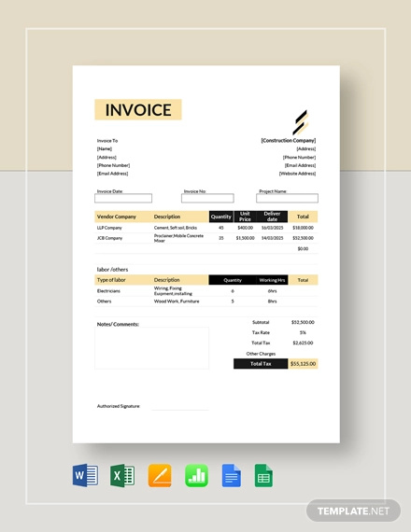The width and height of the screenshot is (411, 532).
Task: Click the Microsoft Word format icon
Action: tap(85, 475)
